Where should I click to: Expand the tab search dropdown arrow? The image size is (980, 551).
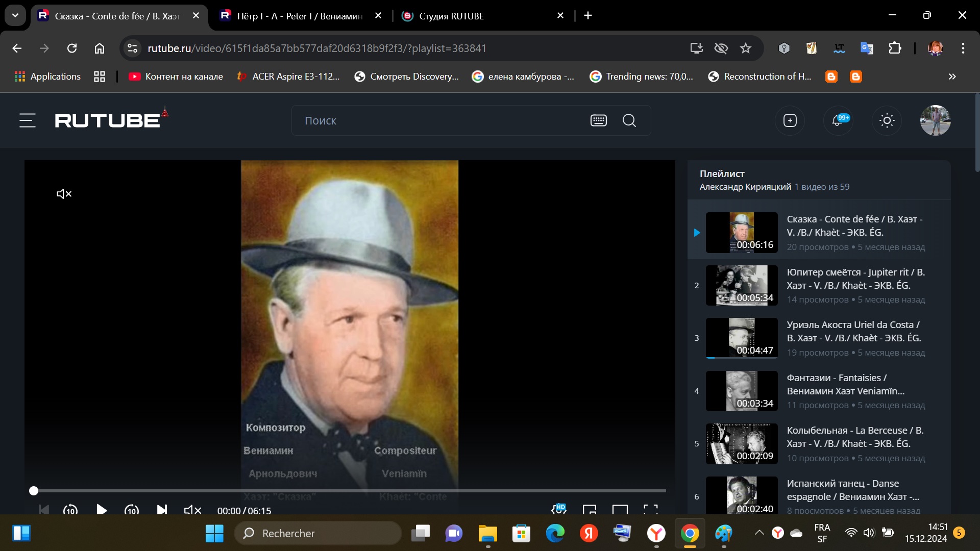pyautogui.click(x=15, y=15)
